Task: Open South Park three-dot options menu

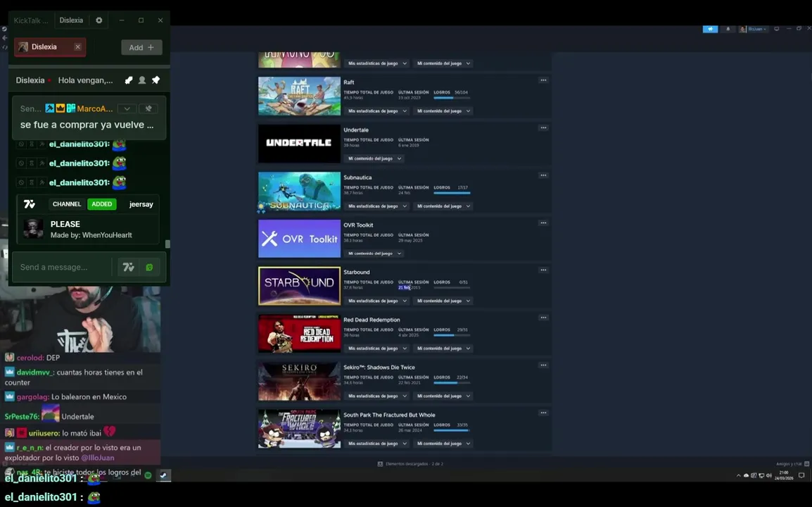Action: [543, 413]
